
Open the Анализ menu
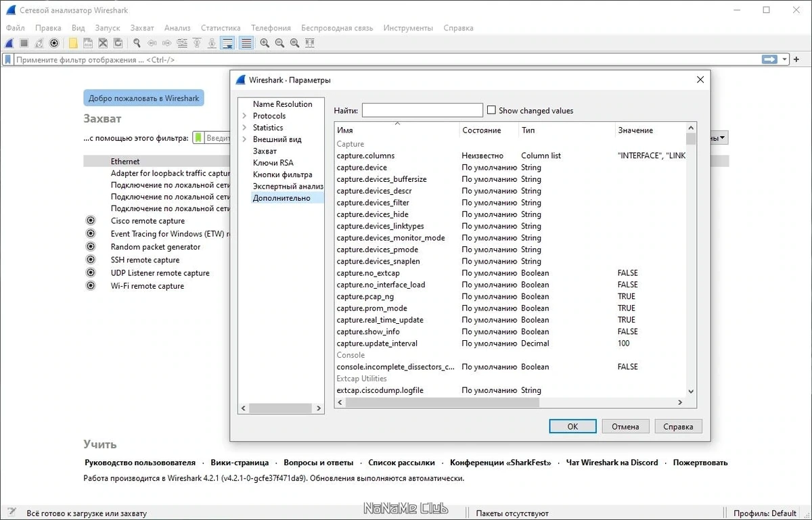(x=177, y=28)
